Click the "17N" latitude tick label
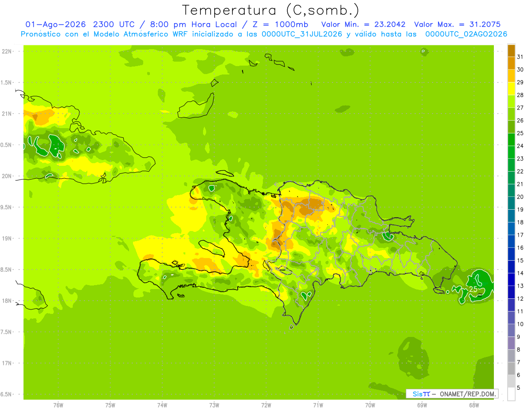The image size is (532, 411). [7, 364]
